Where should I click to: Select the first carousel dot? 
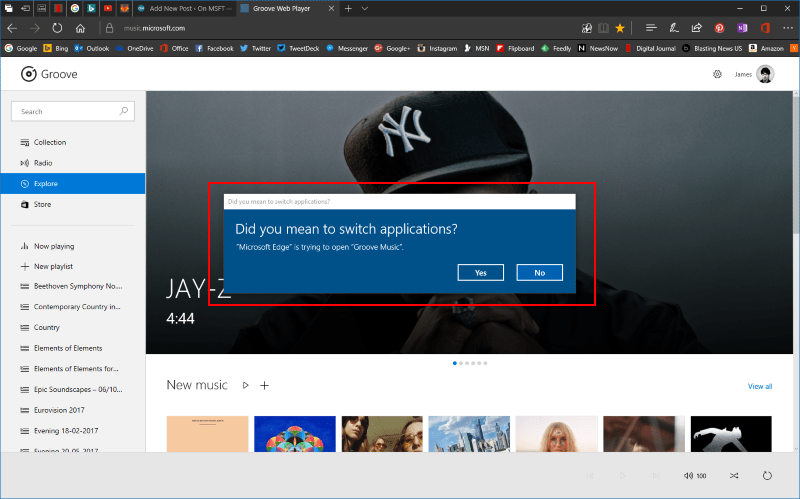click(x=455, y=363)
